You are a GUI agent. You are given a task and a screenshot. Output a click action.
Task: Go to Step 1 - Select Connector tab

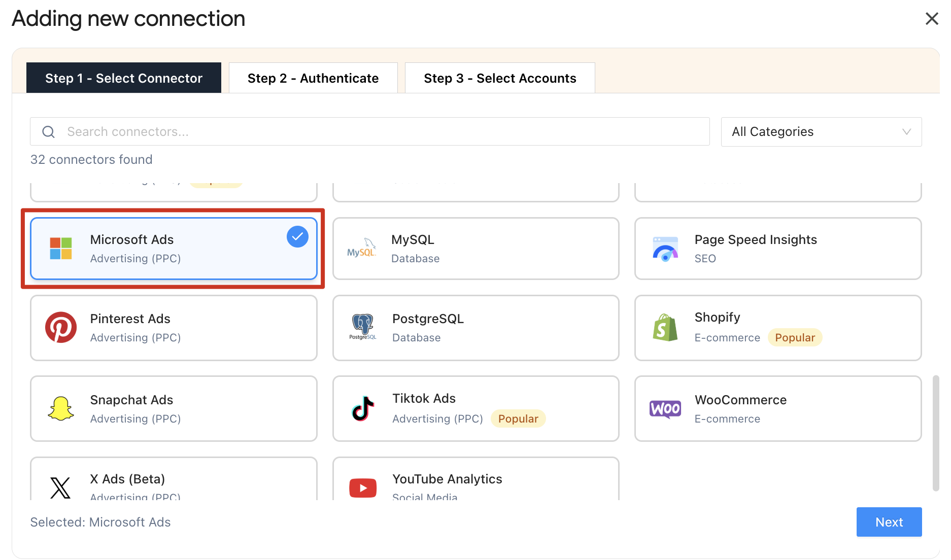click(x=124, y=78)
